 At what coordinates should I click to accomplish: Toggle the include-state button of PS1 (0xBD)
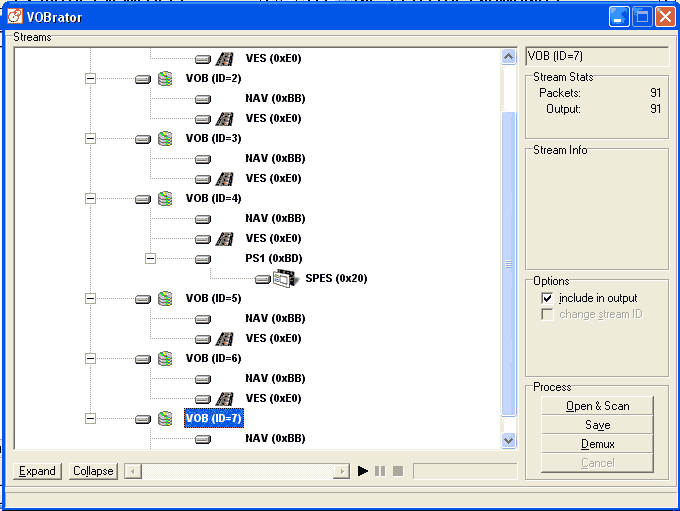pyautogui.click(x=203, y=259)
